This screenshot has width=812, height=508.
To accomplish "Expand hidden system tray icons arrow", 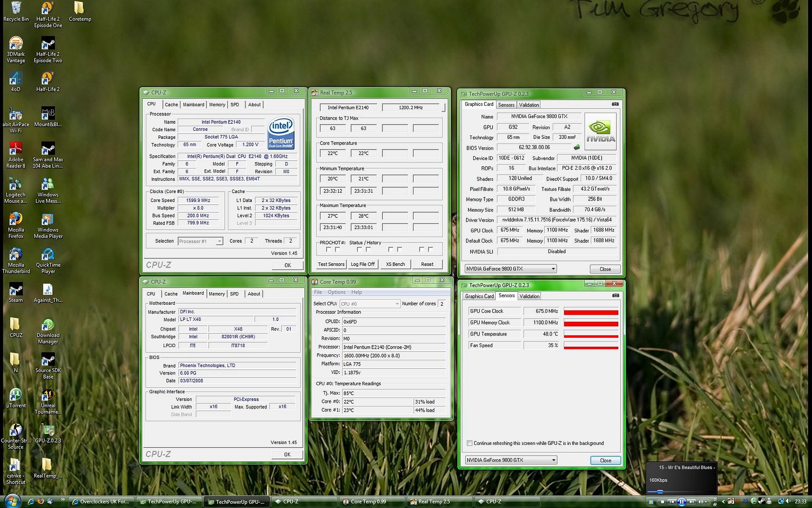I will coord(723,501).
